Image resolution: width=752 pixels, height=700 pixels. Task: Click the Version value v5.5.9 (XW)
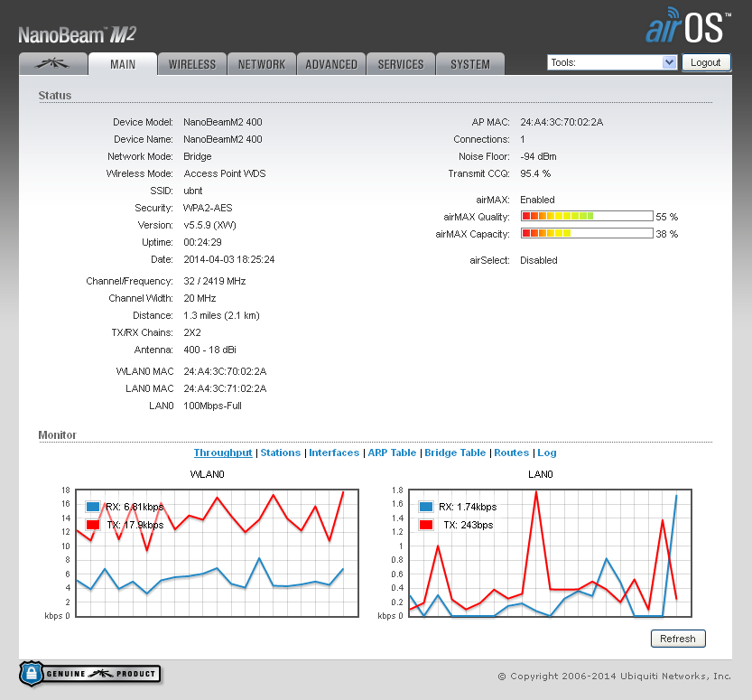pos(209,226)
